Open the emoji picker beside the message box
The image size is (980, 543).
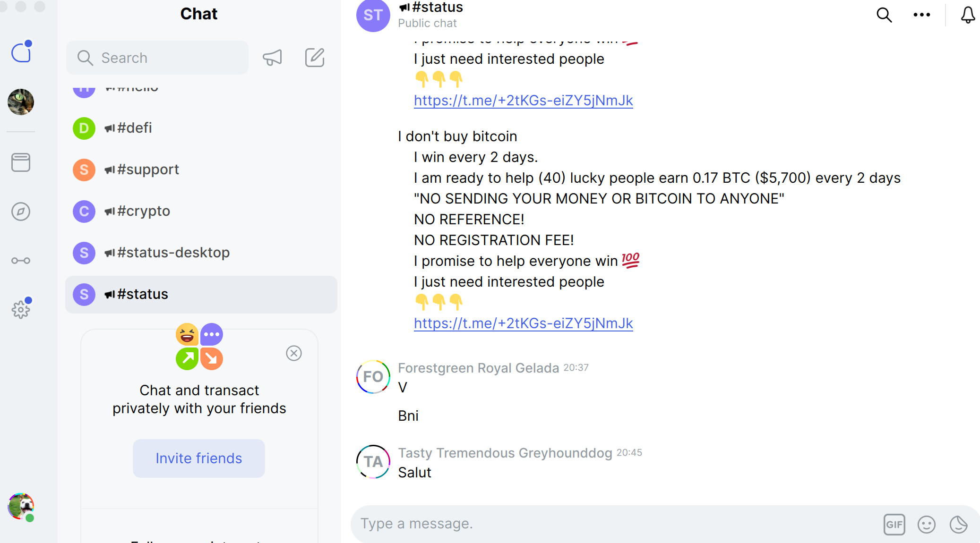click(926, 524)
